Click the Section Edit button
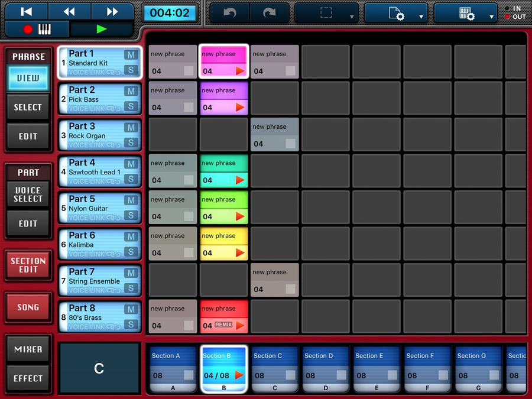The width and height of the screenshot is (532, 399). point(28,265)
